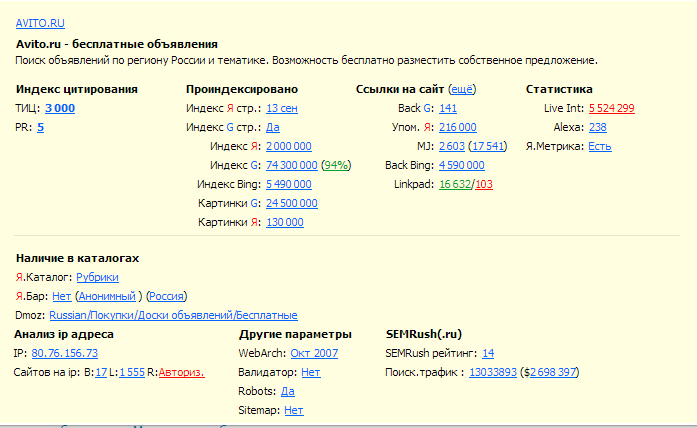Open Linkpad value 16 632

click(x=455, y=184)
